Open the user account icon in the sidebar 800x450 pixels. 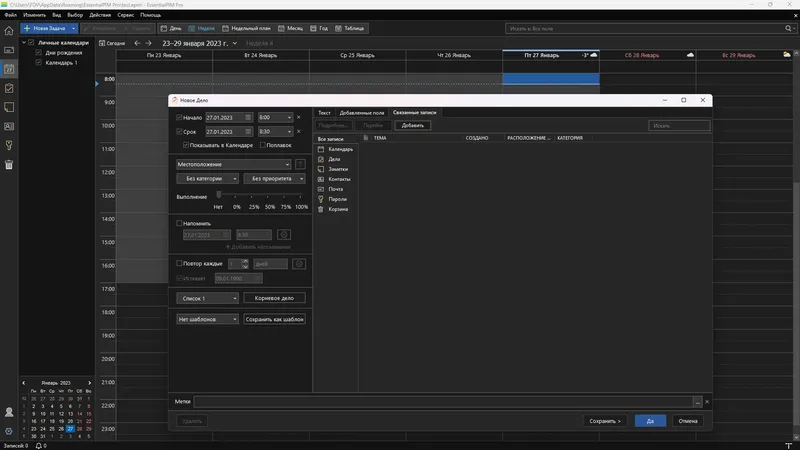(x=9, y=412)
